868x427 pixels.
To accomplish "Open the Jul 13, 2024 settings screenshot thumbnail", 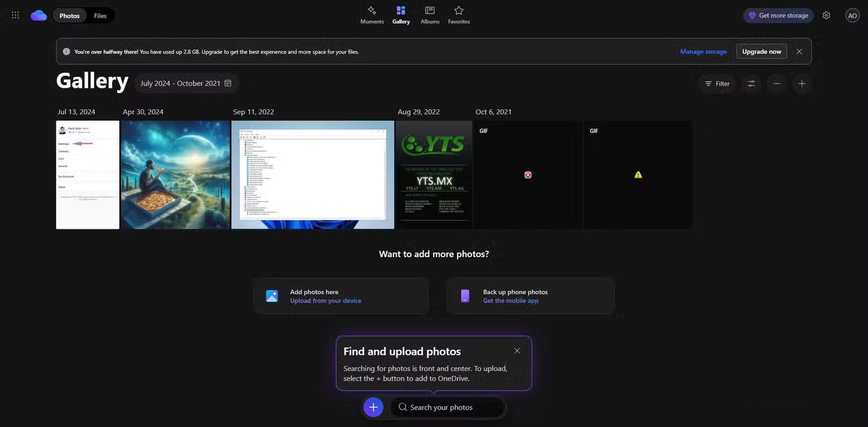I will coord(88,175).
